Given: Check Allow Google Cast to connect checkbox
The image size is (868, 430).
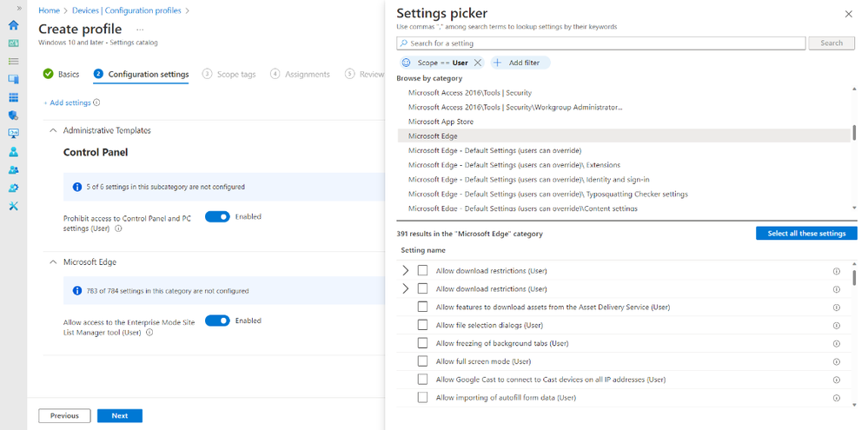Looking at the screenshot, I should click(x=423, y=379).
